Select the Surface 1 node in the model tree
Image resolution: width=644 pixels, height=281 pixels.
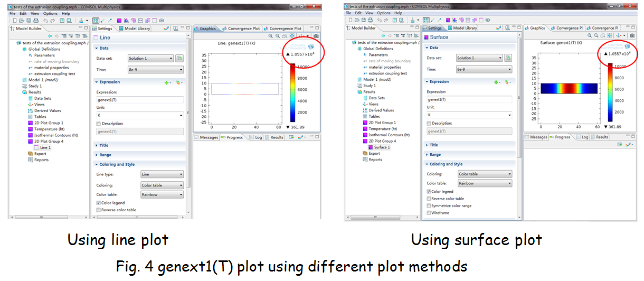pos(382,147)
